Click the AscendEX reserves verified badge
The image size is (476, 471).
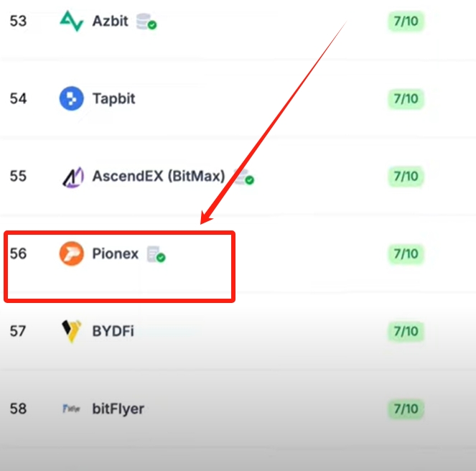(244, 177)
